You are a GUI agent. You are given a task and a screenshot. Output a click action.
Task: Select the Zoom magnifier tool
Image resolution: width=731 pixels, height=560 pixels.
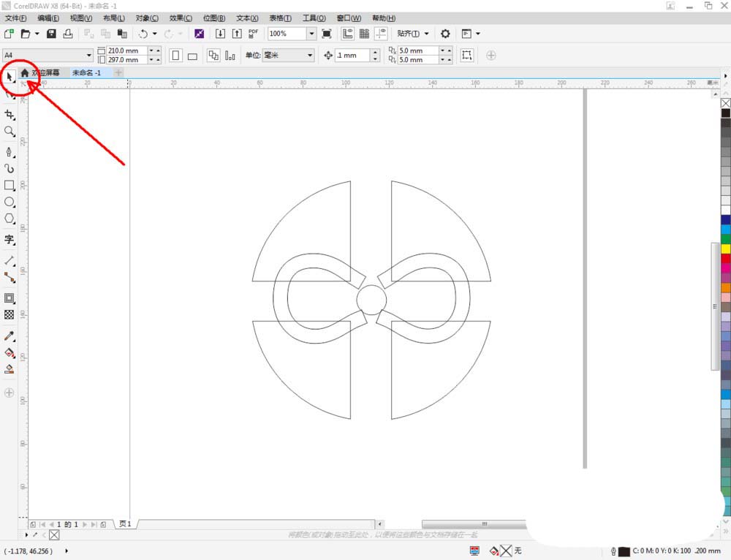click(10, 132)
